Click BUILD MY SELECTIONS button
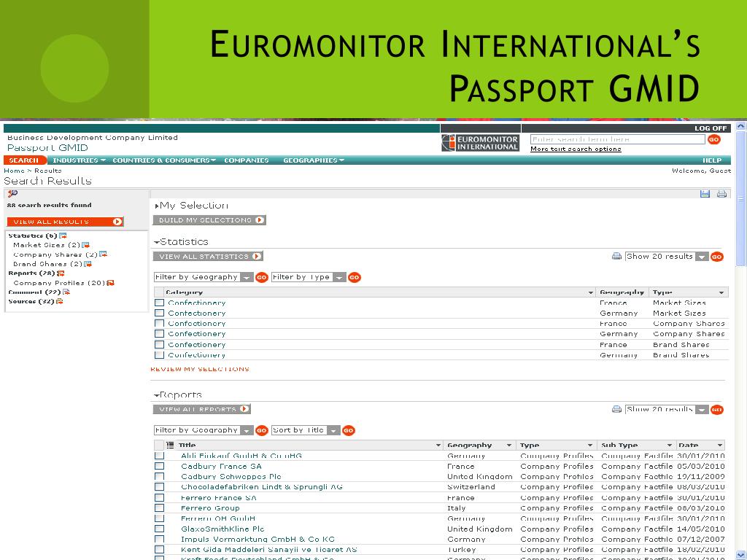Image resolution: width=747 pixels, height=560 pixels. coord(209,220)
